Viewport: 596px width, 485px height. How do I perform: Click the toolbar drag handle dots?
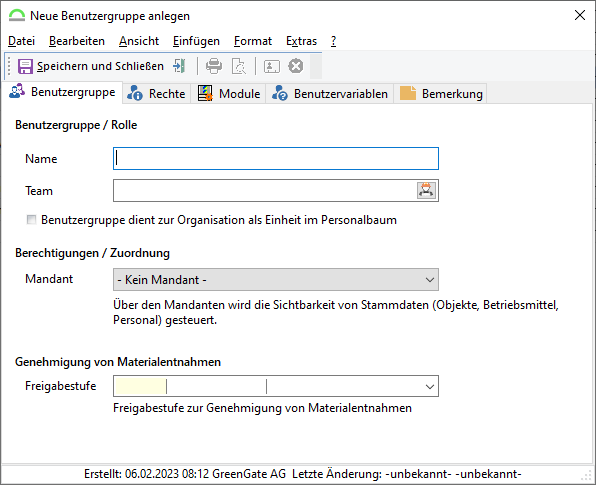tap(9, 66)
